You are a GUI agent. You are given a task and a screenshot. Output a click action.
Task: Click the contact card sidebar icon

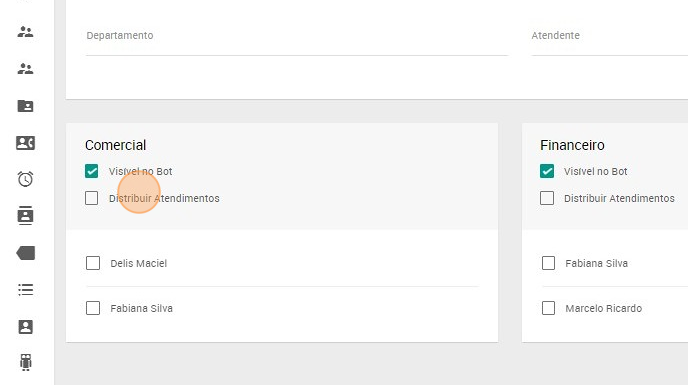(x=25, y=143)
